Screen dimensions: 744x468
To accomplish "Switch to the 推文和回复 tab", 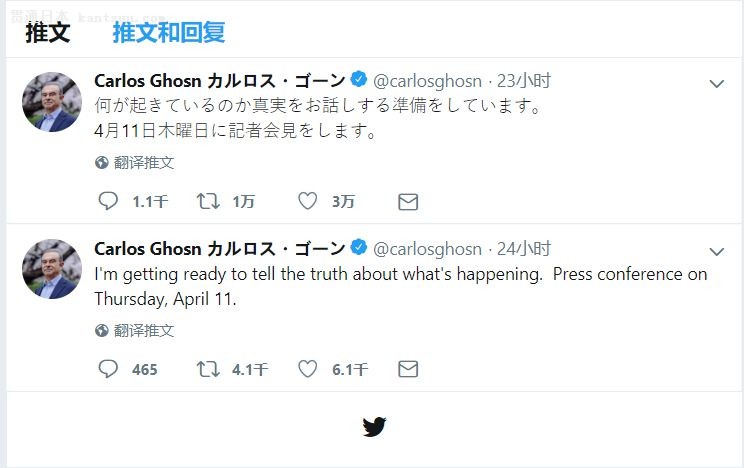I will (168, 32).
